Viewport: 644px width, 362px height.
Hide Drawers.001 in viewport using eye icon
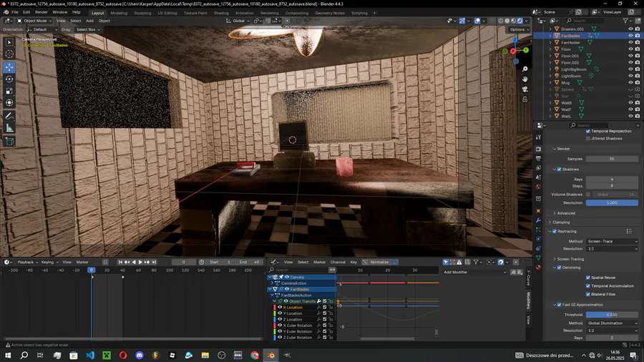click(630, 29)
